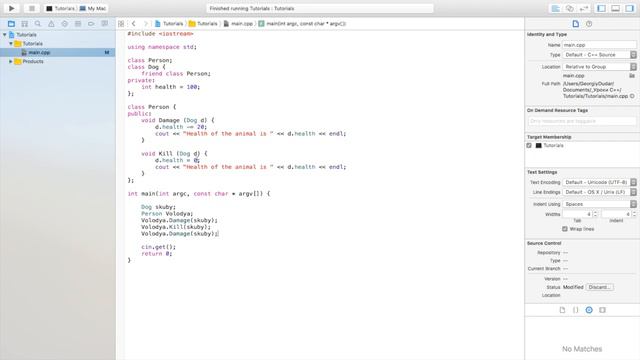Click On Demand Resource Tags field
Image resolution: width=640 pixels, height=360 pixels.
(582, 121)
